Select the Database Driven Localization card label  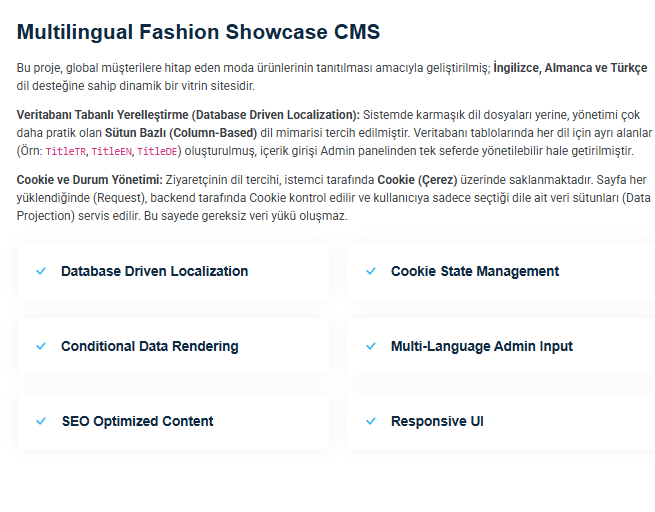pyautogui.click(x=154, y=271)
